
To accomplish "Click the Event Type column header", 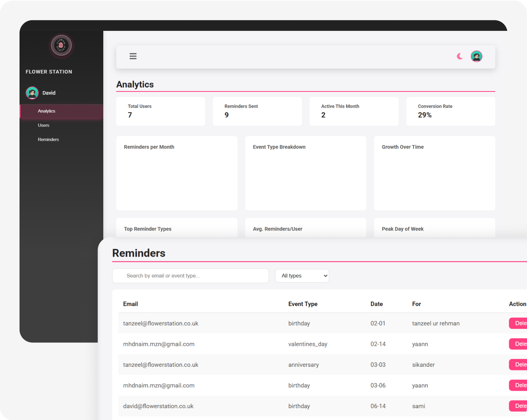I will coord(303,304).
